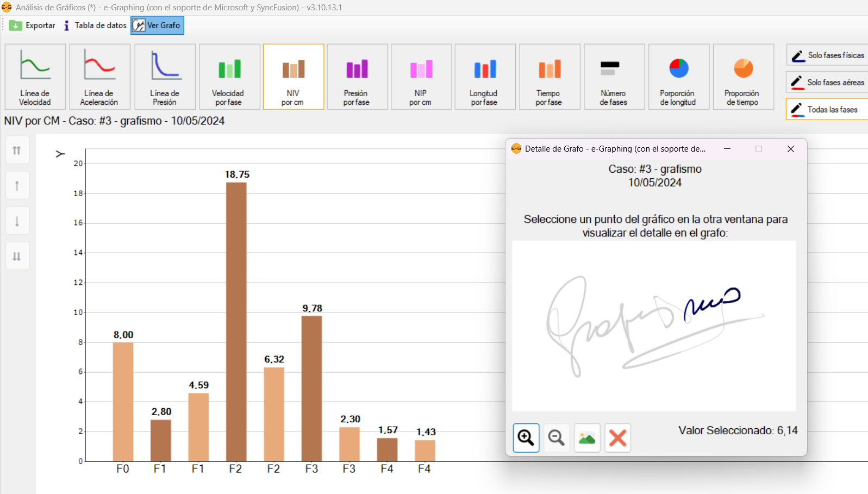Select the Presión por fase chart

pos(357,77)
